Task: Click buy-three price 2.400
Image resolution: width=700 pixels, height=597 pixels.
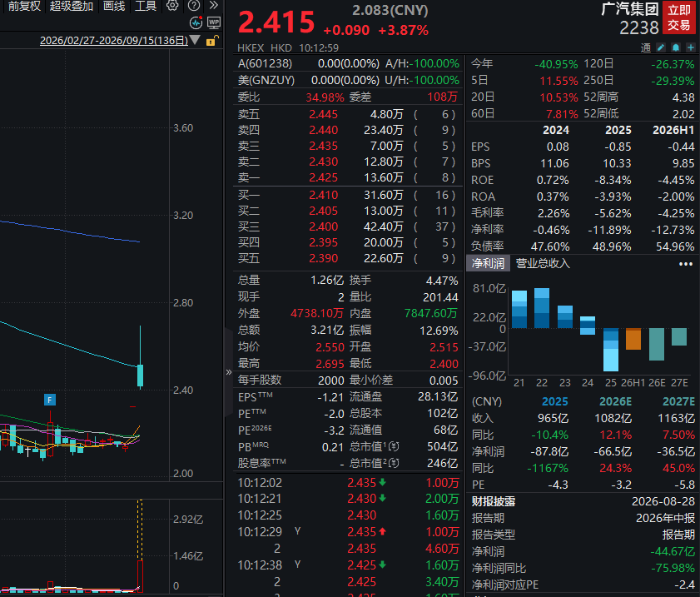Action: click(x=323, y=226)
